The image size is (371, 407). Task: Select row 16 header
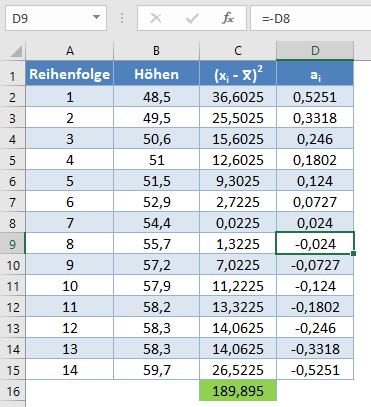click(x=12, y=391)
